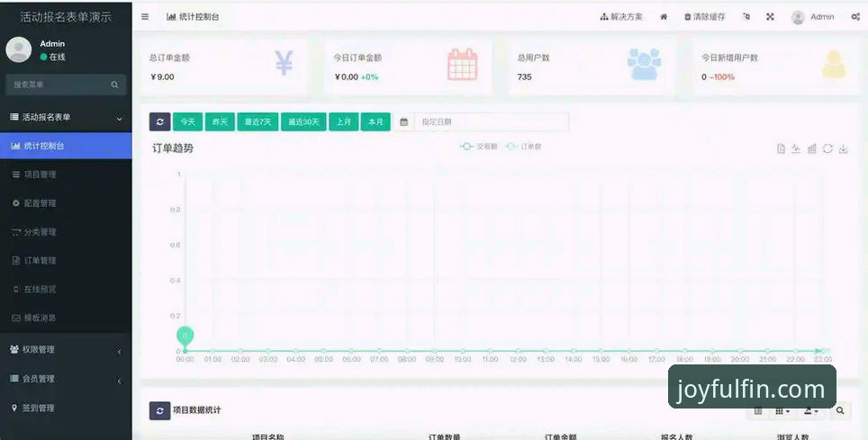Filter the chart by 上月

coord(343,121)
